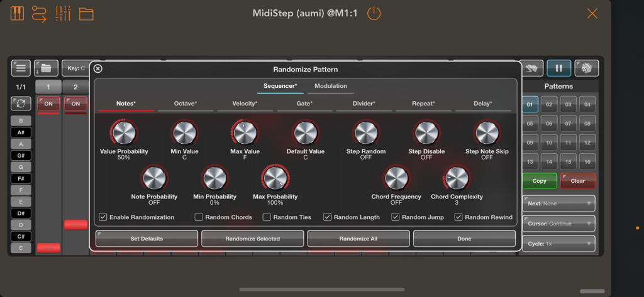Viewport: 644px width, 297px height.
Task: Uncheck Enable Randomization checkbox
Action: (103, 217)
